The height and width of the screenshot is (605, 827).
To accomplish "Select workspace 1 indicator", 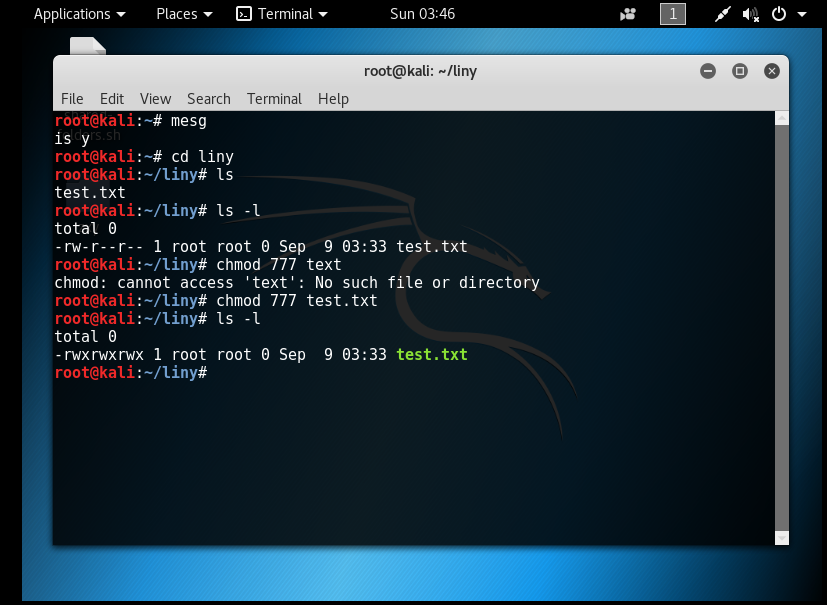I will pyautogui.click(x=672, y=14).
